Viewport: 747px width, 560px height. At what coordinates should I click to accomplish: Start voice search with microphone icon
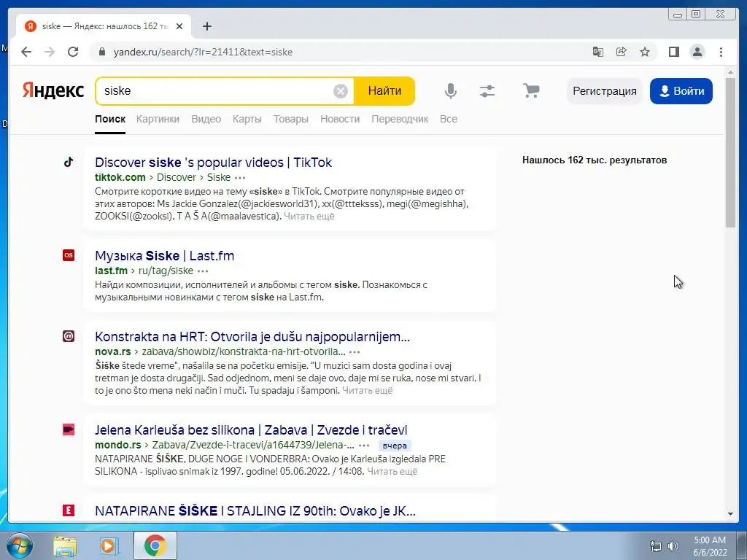[x=450, y=90]
